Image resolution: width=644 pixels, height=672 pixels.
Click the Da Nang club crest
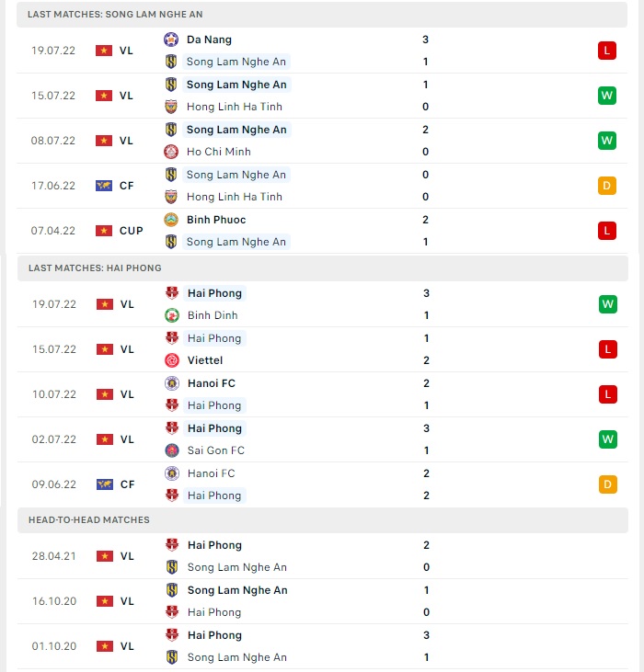point(171,40)
